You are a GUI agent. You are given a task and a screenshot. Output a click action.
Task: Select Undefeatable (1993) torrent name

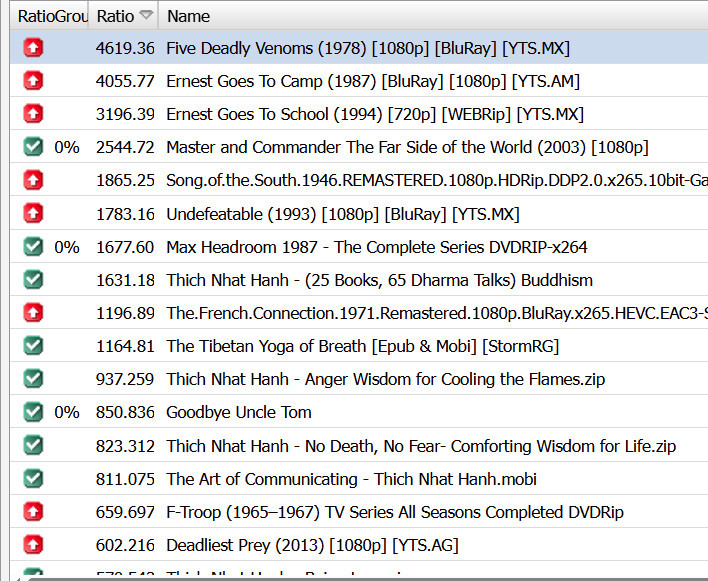coord(343,214)
